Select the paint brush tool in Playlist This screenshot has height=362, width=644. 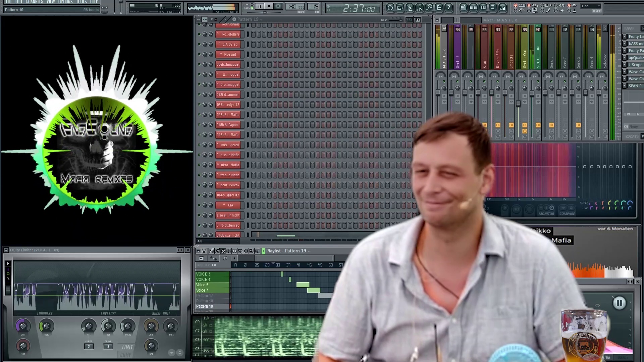[217, 251]
